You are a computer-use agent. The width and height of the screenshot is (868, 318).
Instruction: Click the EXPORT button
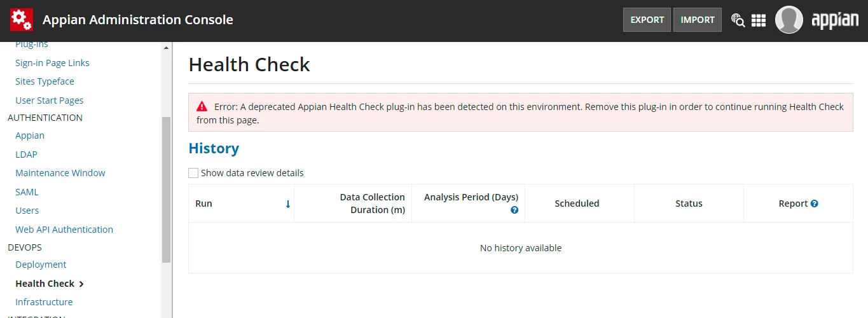[x=647, y=20]
